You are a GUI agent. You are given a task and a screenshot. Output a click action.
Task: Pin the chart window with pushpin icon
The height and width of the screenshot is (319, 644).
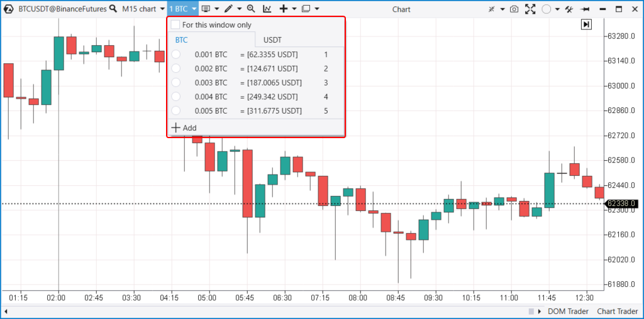coord(585,9)
